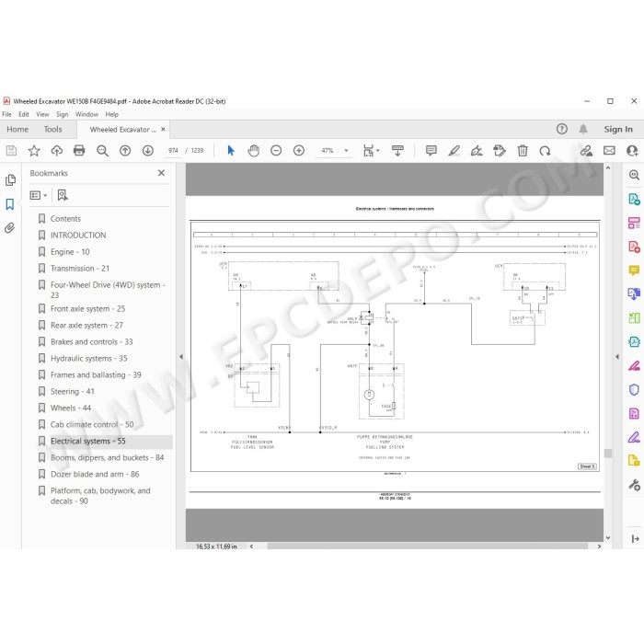Toggle Bookmarks panel icon in sidebar
Image resolution: width=644 pixels, height=644 pixels.
[10, 204]
